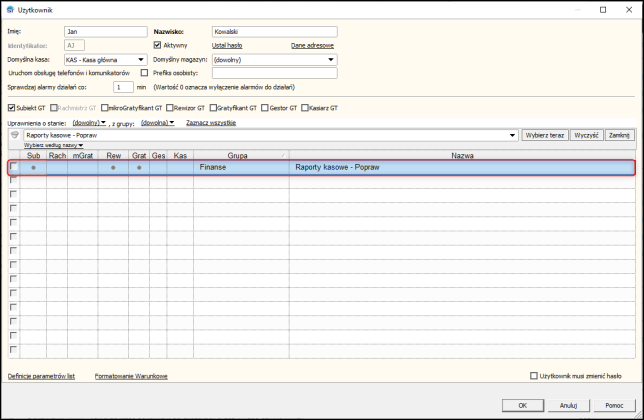Select the Finanse group cell
Image resolution: width=644 pixels, height=420 pixels.
[x=241, y=168]
